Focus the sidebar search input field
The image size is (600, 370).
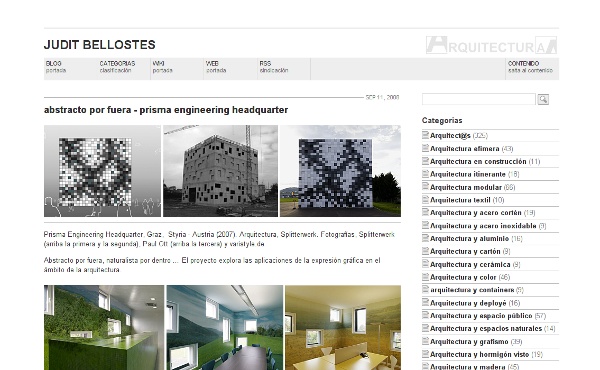point(478,99)
